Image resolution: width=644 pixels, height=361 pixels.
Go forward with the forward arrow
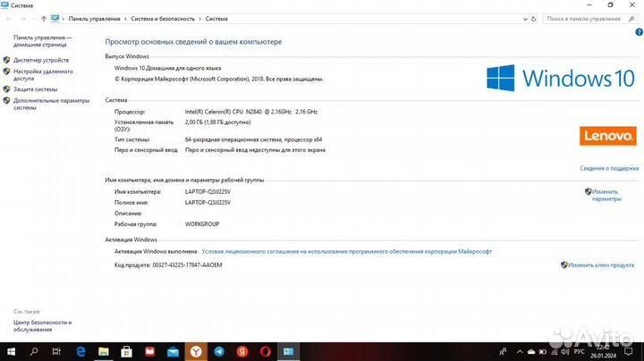point(23,19)
